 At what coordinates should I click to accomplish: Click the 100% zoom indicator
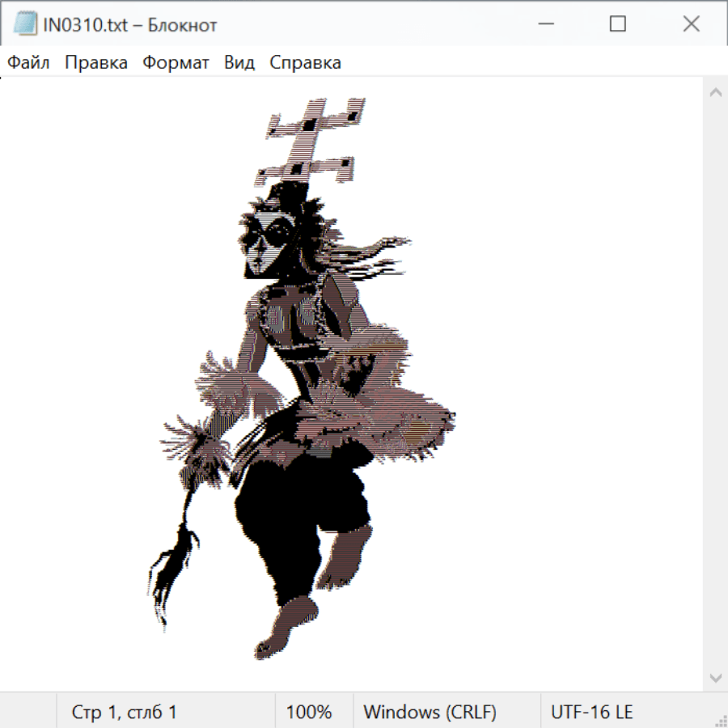tap(309, 712)
